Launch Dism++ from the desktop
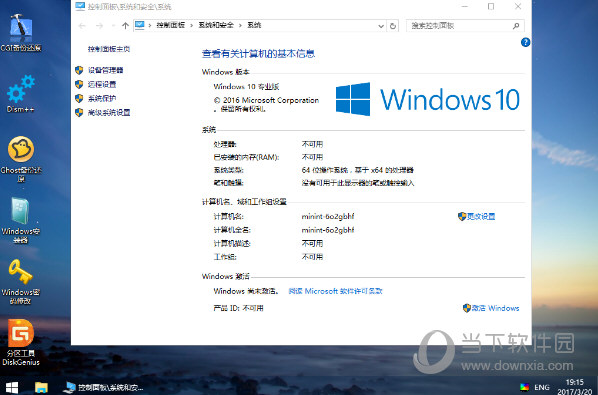Image resolution: width=598 pixels, height=395 pixels. tap(21, 94)
